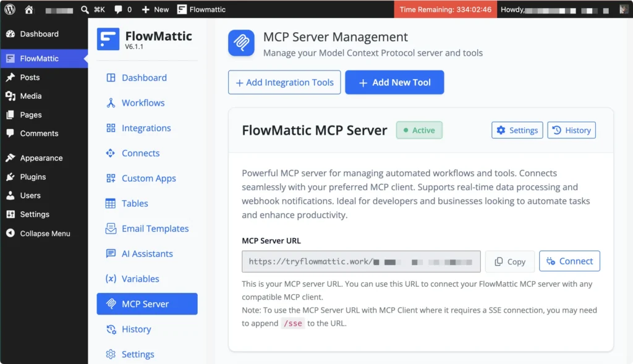Image resolution: width=633 pixels, height=364 pixels.
Task: Click the Settings gear icon in FlowMattic menu
Action: tap(111, 354)
